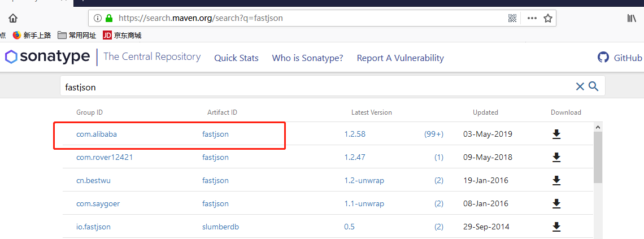Show the (1) version of com.rover12421 fastjson
Screen dimensions: 644x239
(x=438, y=157)
